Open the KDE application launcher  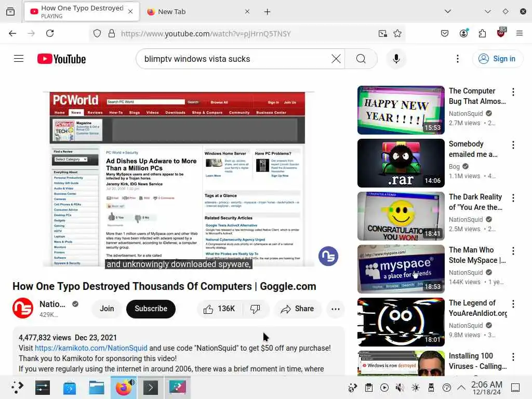[17, 387]
